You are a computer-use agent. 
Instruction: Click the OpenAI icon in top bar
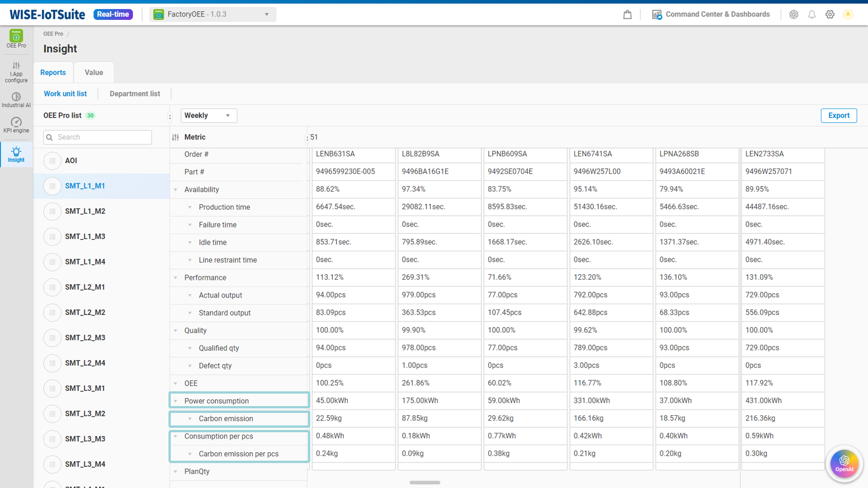click(x=793, y=14)
